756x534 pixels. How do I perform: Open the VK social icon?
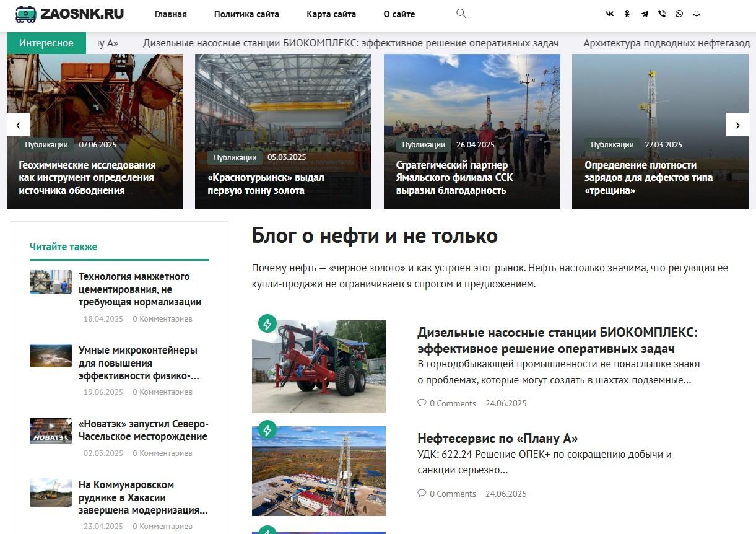coord(610,14)
